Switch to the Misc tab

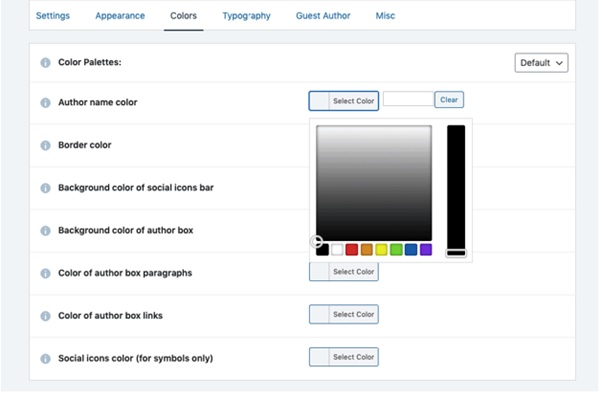pos(385,16)
